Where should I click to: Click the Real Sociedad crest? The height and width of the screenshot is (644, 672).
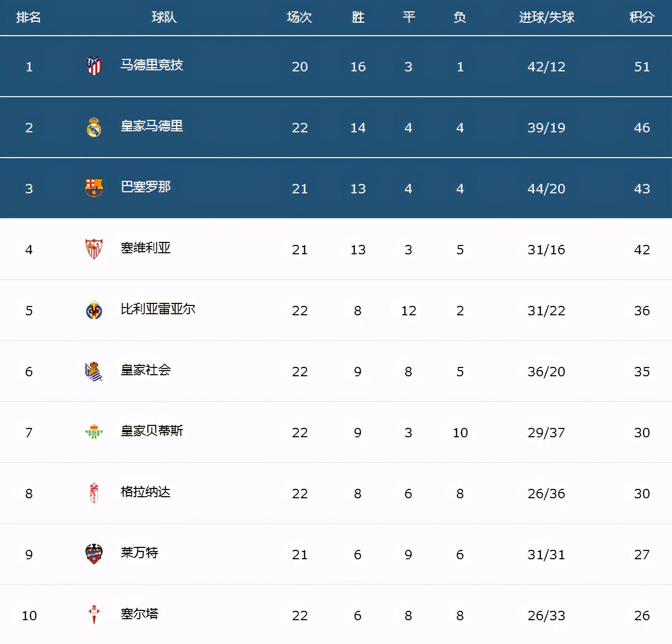[94, 371]
